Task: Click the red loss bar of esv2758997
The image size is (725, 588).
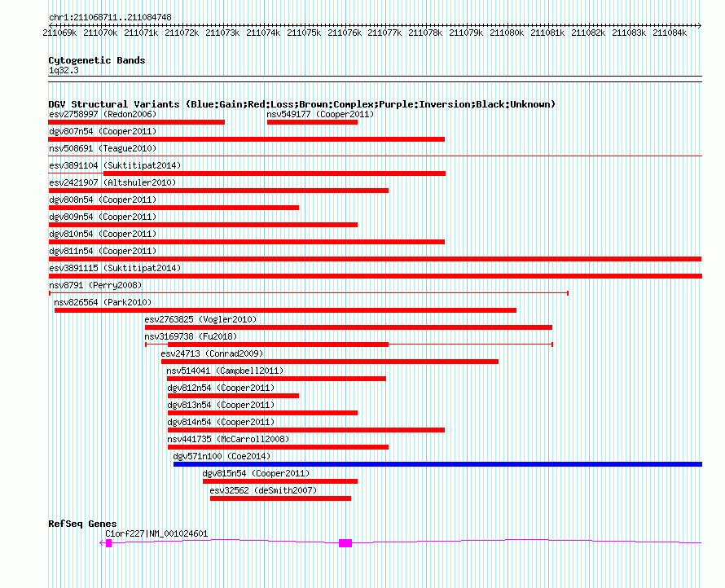Action: click(x=136, y=122)
